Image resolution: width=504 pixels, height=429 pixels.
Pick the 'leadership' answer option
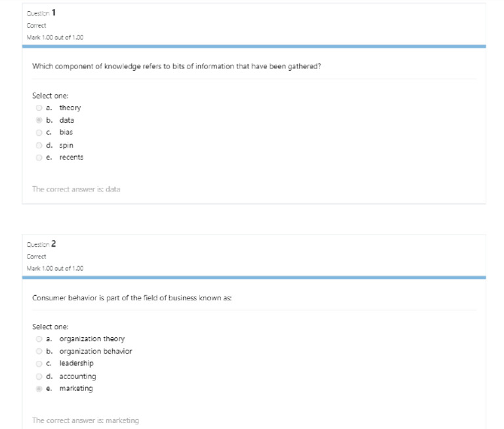pos(39,363)
